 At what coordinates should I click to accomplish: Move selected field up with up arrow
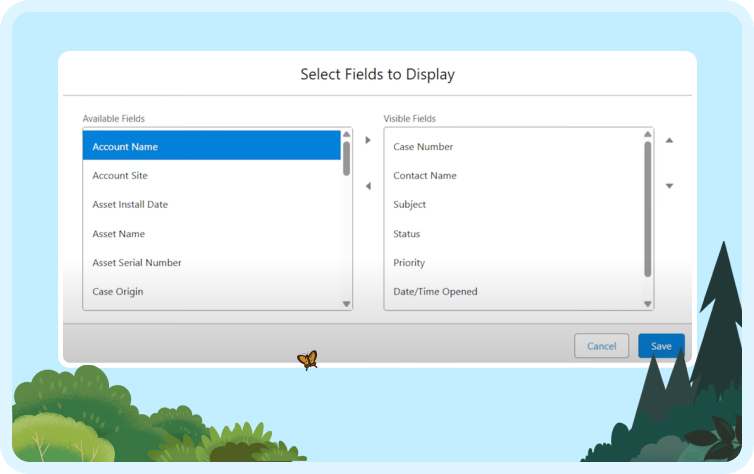pos(669,140)
